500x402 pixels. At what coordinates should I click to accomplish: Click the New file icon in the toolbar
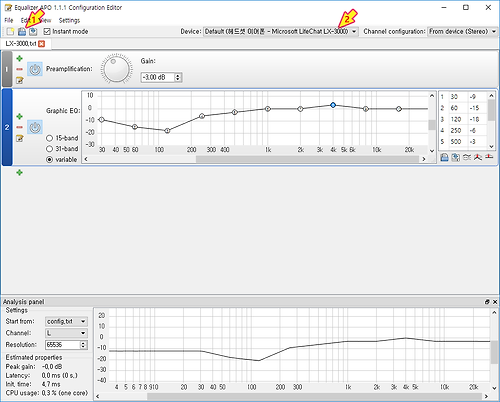tap(10, 32)
